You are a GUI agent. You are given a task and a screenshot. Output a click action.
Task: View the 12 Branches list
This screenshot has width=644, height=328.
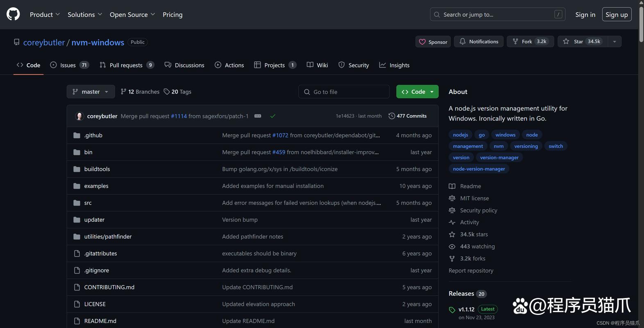tap(140, 92)
